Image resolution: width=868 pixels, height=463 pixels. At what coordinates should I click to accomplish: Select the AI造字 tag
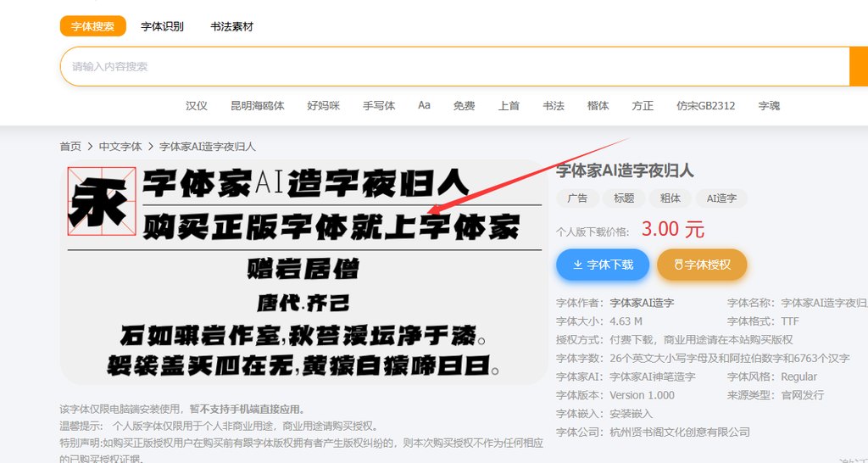721,198
